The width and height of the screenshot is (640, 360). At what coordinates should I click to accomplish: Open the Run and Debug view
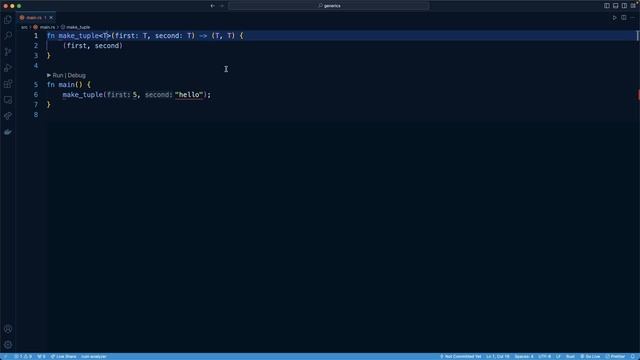pyautogui.click(x=8, y=68)
